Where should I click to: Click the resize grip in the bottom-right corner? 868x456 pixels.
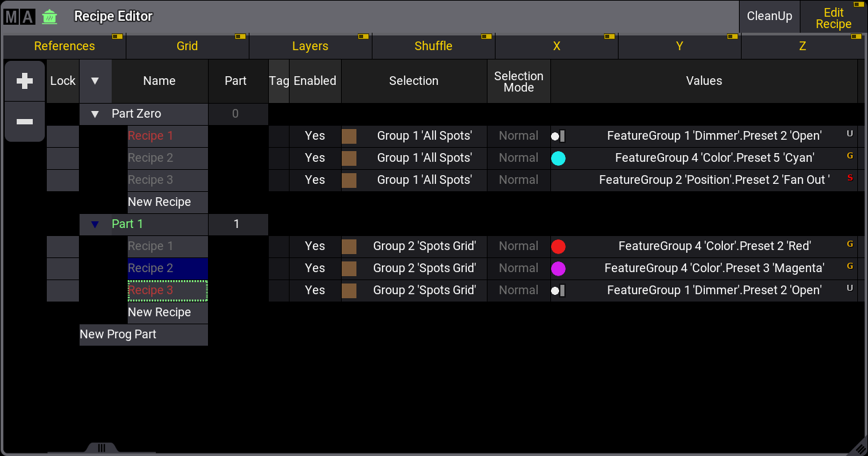(859, 448)
